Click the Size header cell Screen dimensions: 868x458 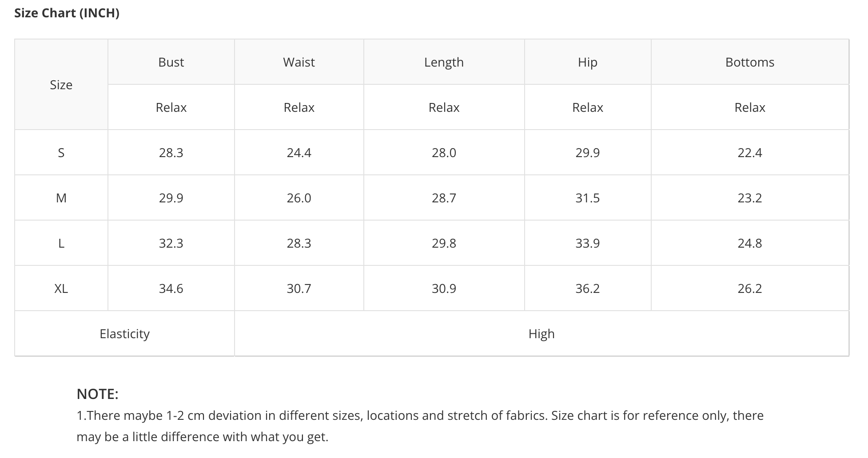pos(61,85)
